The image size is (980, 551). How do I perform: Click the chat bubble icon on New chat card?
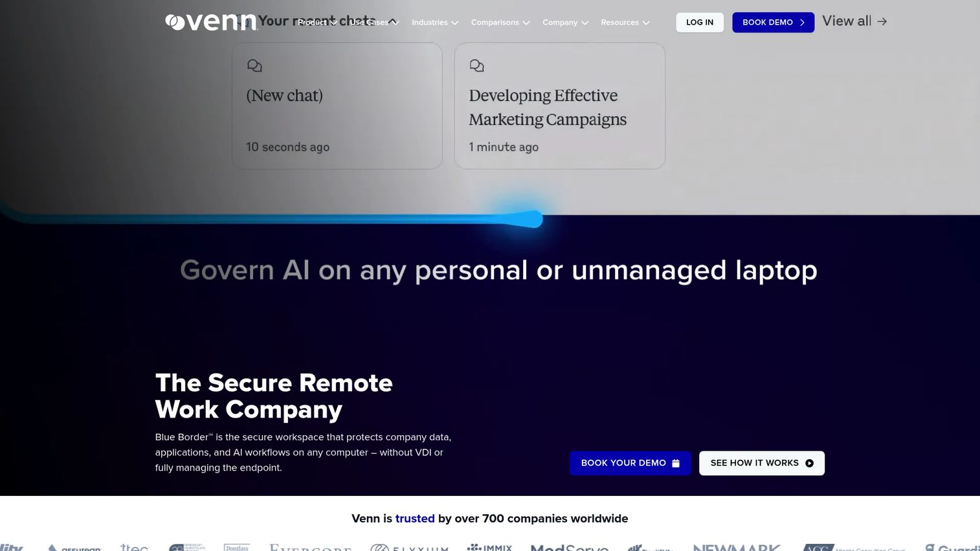[x=254, y=65]
